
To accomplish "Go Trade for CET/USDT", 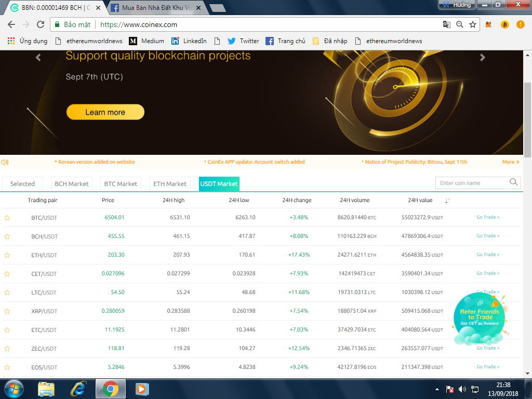I will coord(488,273).
